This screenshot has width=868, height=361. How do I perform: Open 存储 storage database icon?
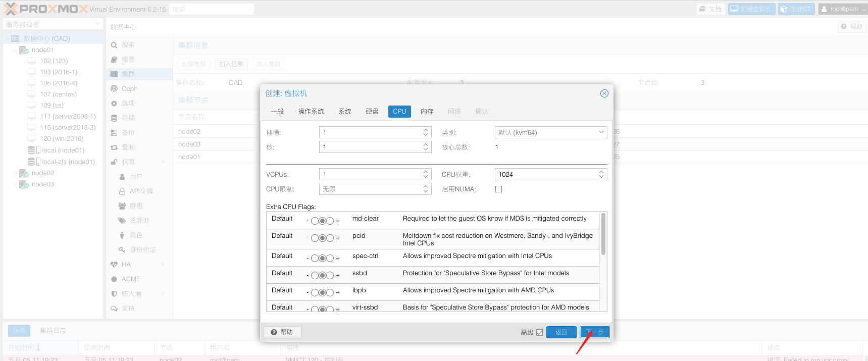[114, 118]
